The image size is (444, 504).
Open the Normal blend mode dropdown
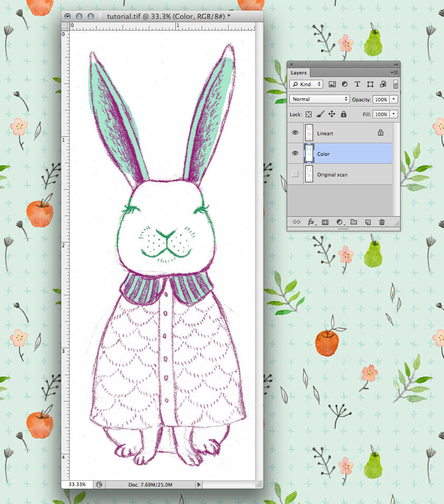[319, 99]
